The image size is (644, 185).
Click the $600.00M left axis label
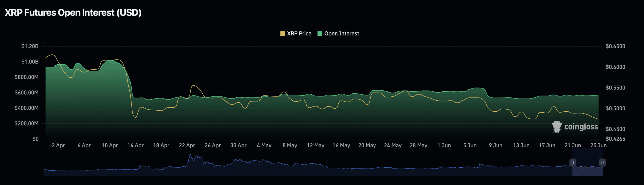pos(26,92)
